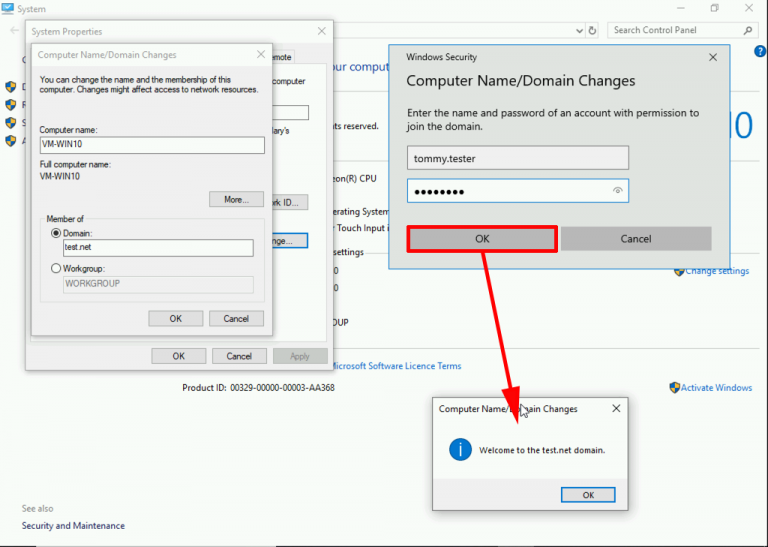Screen dimensions: 768x547
Task: Click the tommy.tester username field
Action: tap(517, 158)
